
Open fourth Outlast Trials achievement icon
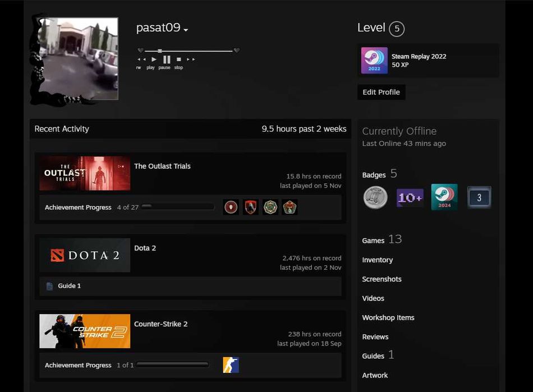tap(290, 207)
